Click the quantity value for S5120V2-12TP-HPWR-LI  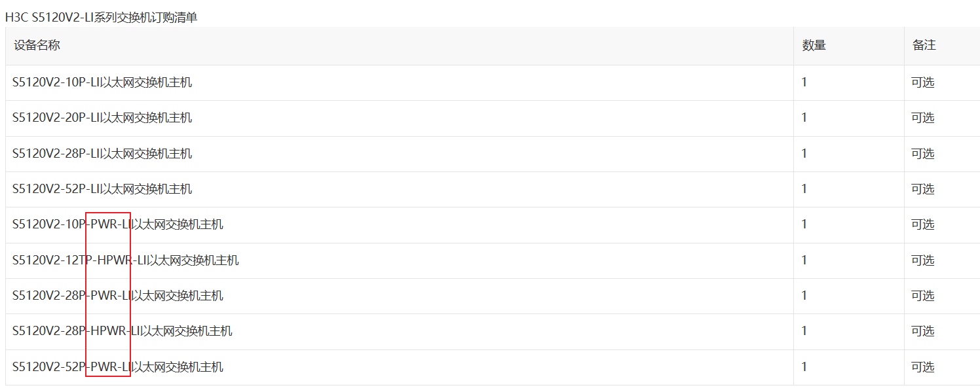(x=805, y=260)
